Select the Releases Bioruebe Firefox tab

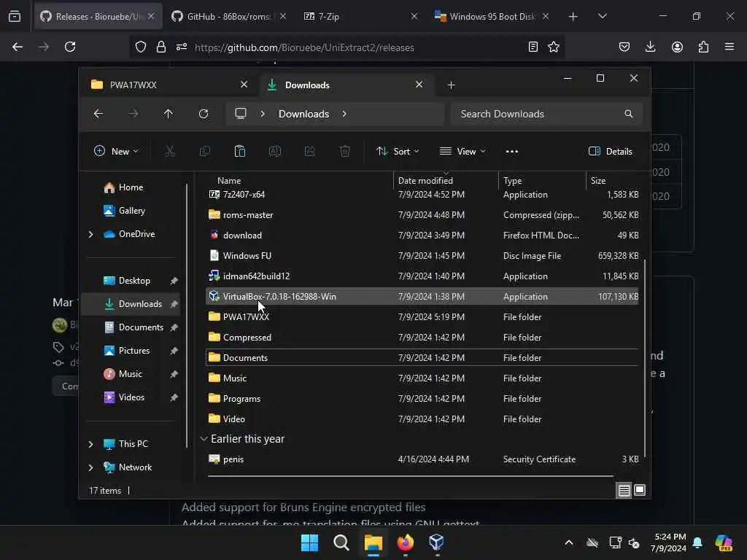coord(98,16)
